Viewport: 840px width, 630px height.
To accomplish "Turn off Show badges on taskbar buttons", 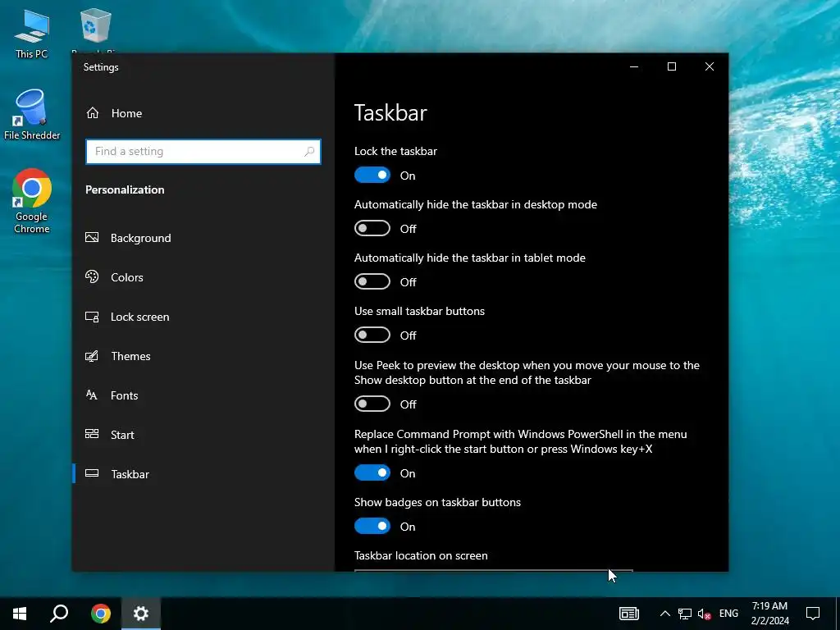I will tap(372, 526).
